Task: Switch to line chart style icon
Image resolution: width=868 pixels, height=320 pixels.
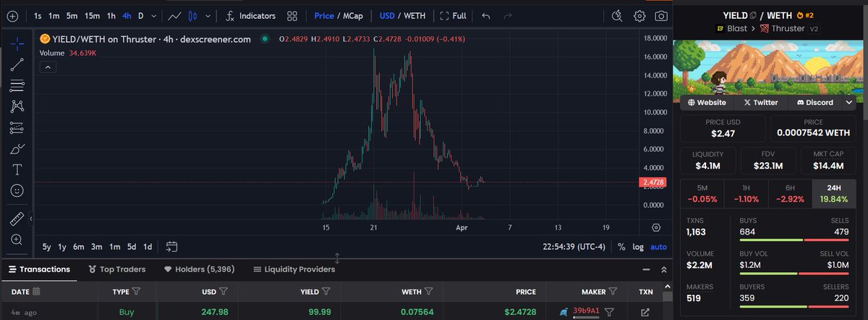Action: click(174, 15)
